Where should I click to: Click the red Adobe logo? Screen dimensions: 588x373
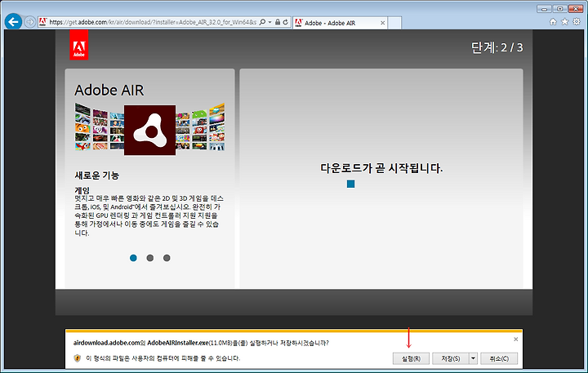pos(78,45)
